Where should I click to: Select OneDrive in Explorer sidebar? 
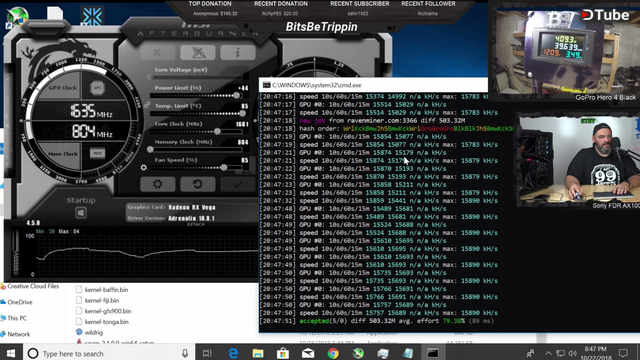tap(16, 302)
